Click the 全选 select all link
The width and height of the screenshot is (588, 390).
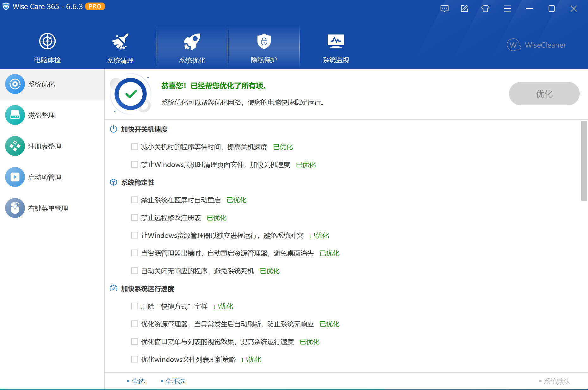pyautogui.click(x=138, y=381)
